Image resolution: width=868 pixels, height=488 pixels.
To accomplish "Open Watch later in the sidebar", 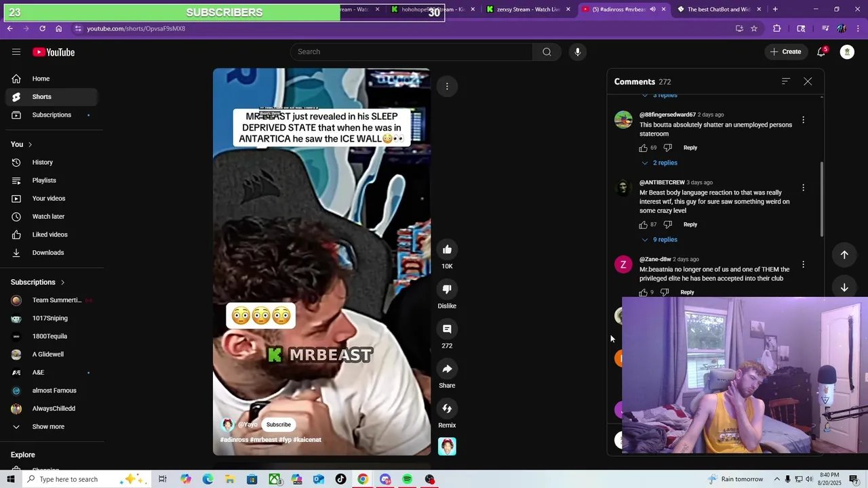I will [x=51, y=216].
